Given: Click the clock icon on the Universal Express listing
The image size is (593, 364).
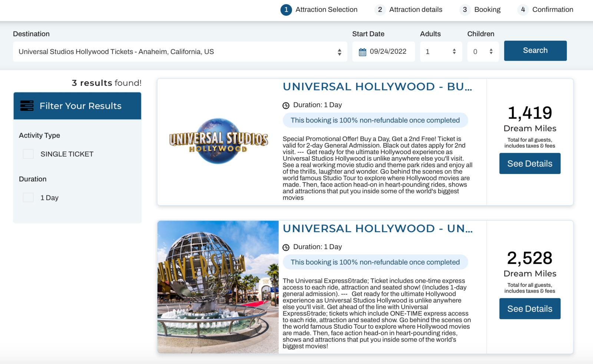Looking at the screenshot, I should [286, 247].
